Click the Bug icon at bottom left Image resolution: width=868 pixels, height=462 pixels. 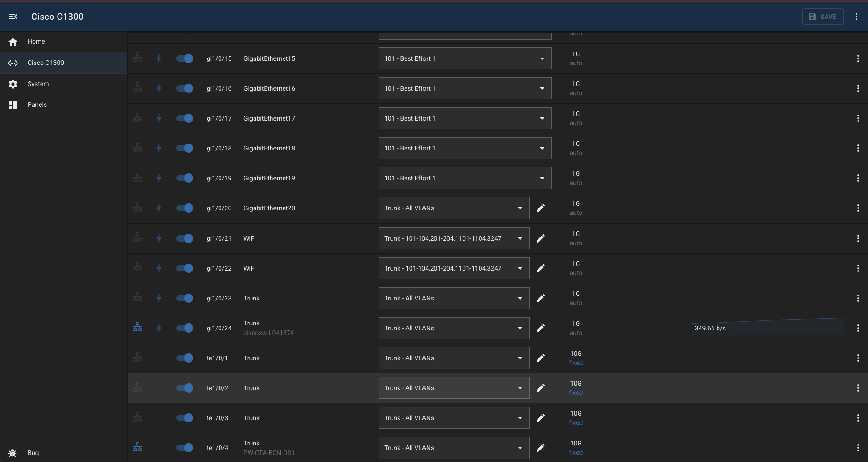pos(13,453)
